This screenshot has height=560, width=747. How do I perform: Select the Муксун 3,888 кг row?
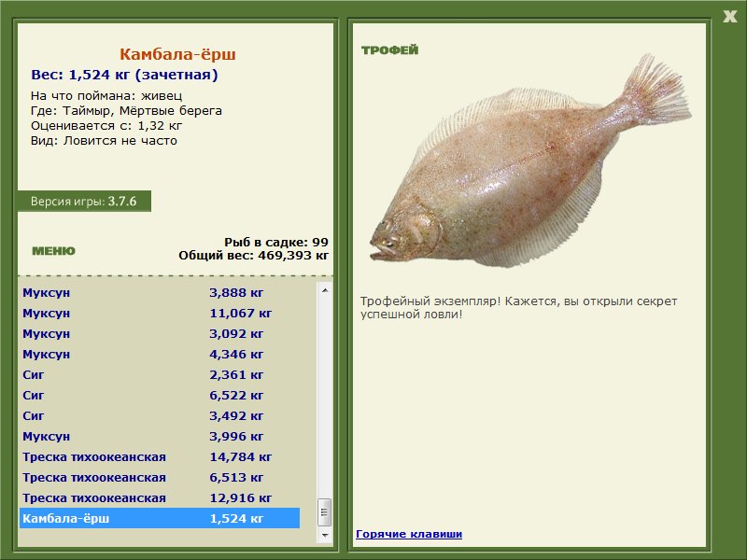coord(160,292)
